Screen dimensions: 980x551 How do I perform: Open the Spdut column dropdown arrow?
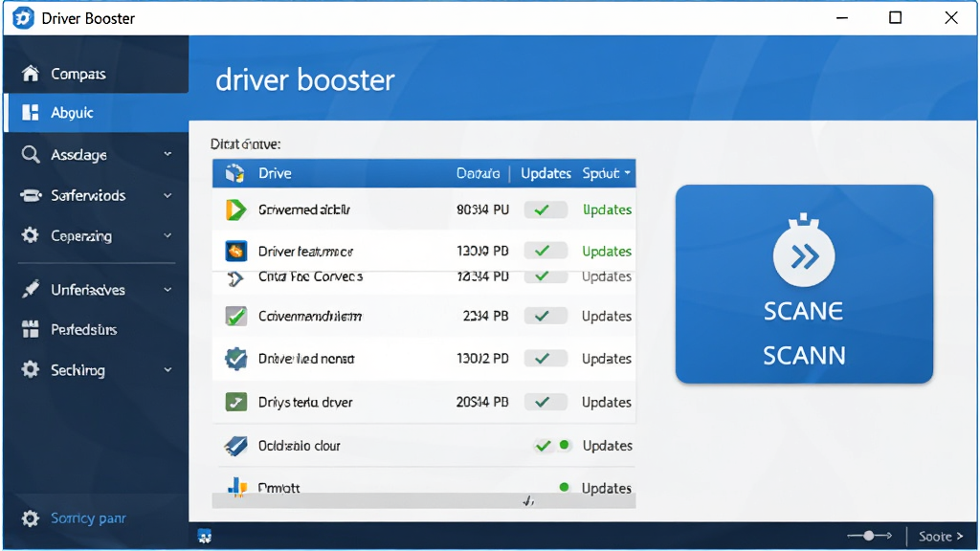coord(627,173)
